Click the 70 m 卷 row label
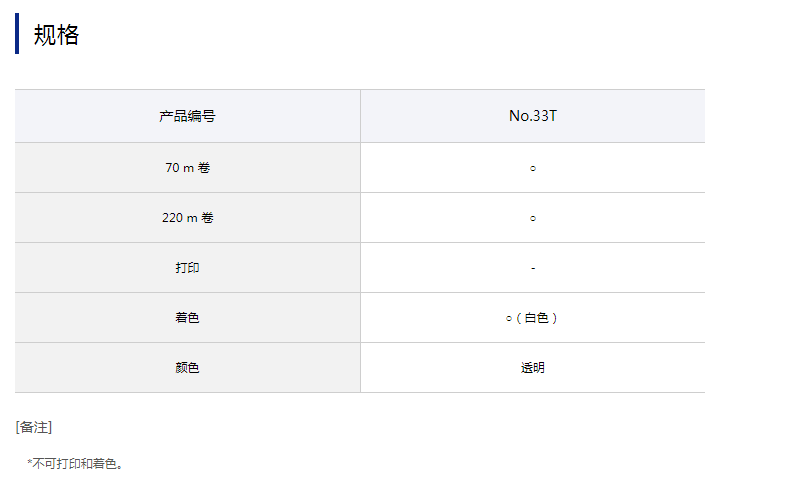Screen dimensions: 805x491 click(187, 168)
